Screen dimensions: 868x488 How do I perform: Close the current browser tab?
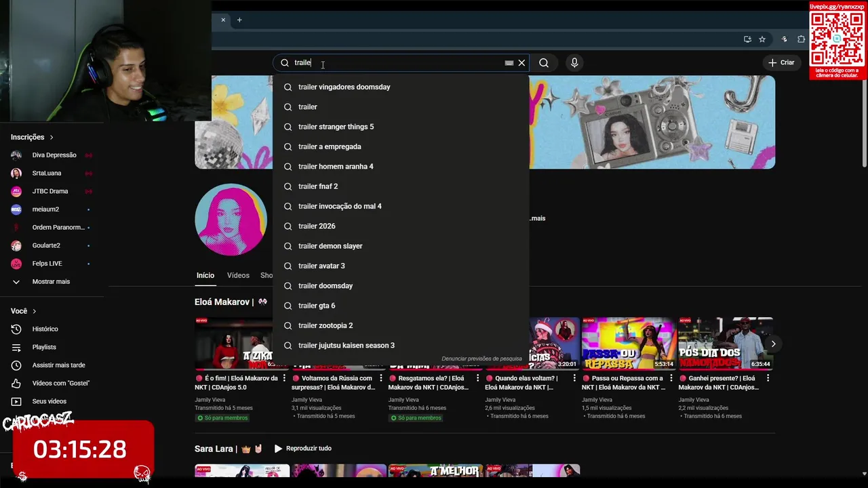[x=223, y=20]
